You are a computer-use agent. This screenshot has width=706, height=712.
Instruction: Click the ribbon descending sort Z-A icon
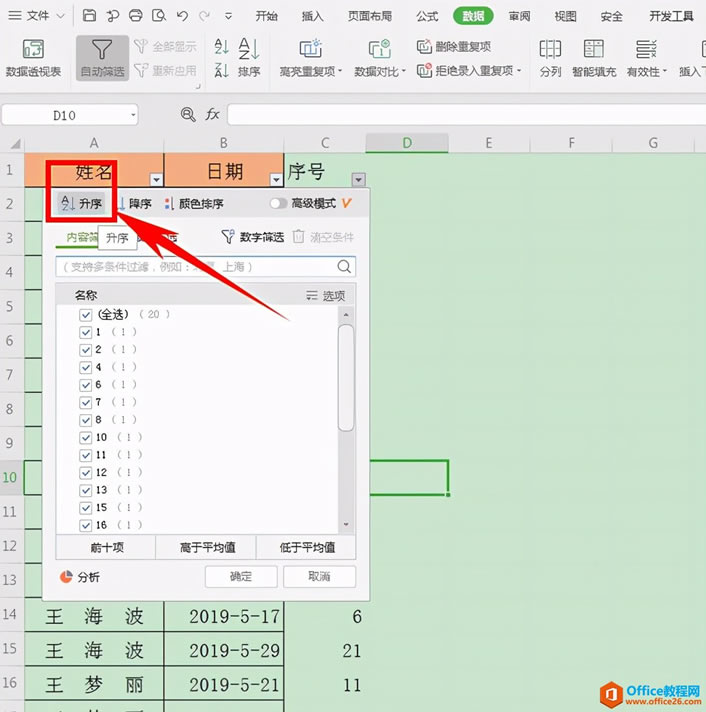click(221, 70)
